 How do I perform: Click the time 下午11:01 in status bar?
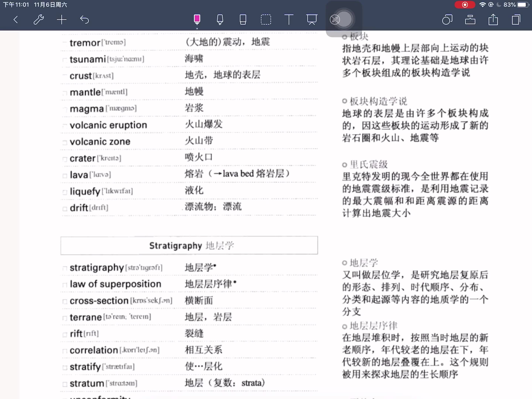pos(16,5)
